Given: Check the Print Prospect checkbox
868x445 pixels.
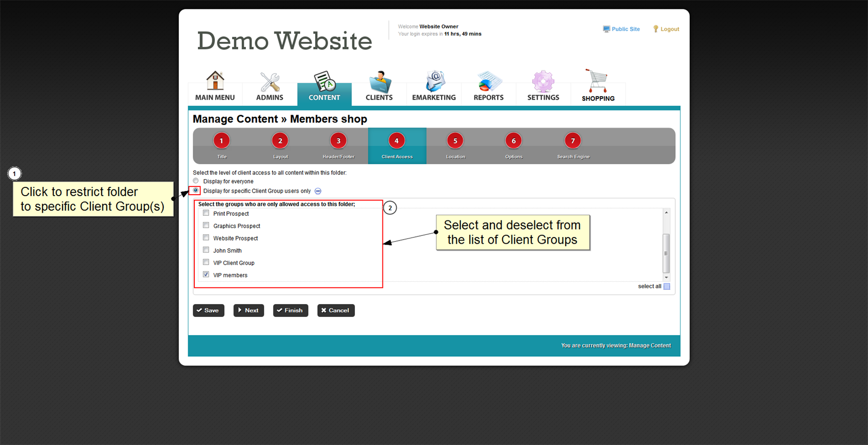Looking at the screenshot, I should [x=206, y=213].
